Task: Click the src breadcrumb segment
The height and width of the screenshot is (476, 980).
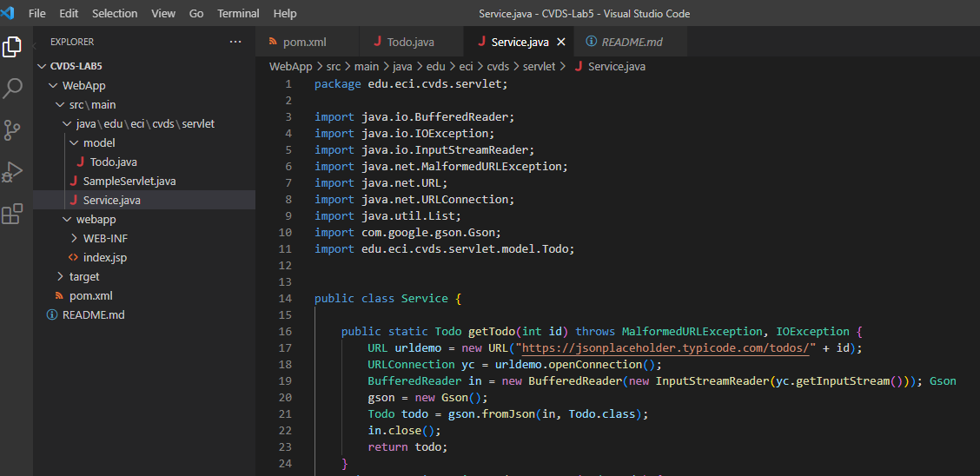Action: 333,66
